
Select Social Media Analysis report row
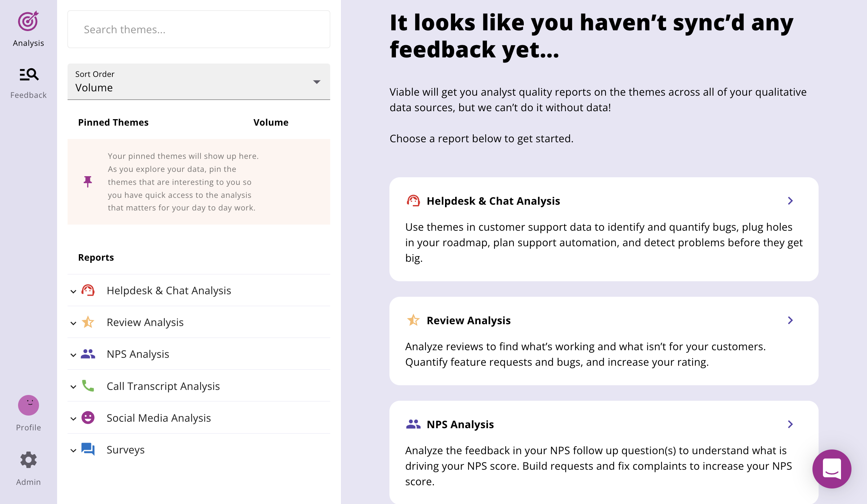pos(199,418)
